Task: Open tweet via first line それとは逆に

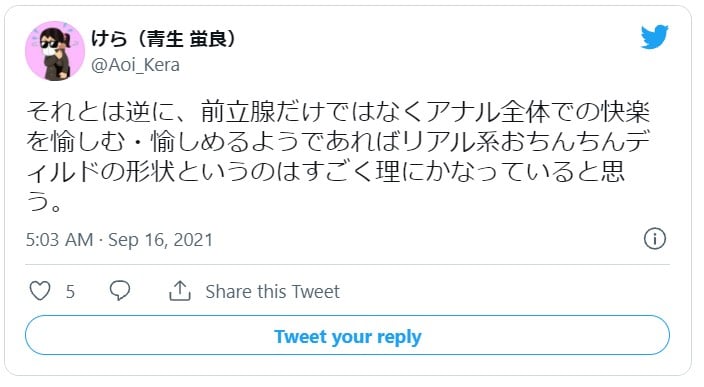Action: (338, 112)
